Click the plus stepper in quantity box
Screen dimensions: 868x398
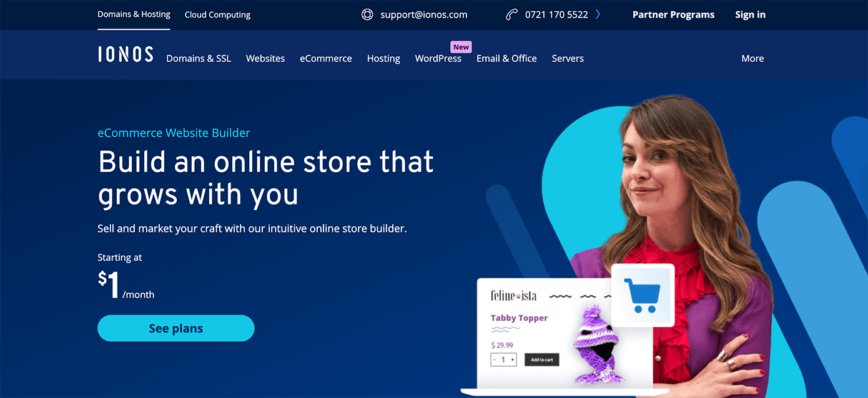pos(513,360)
